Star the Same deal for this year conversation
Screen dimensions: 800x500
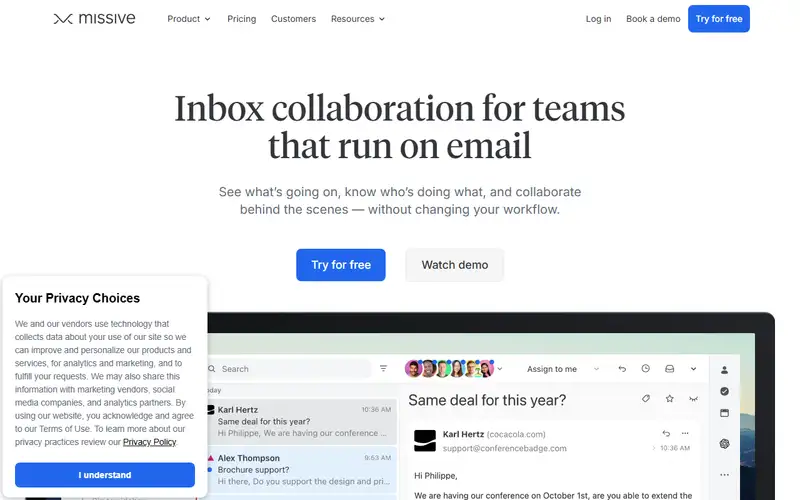pyautogui.click(x=669, y=398)
